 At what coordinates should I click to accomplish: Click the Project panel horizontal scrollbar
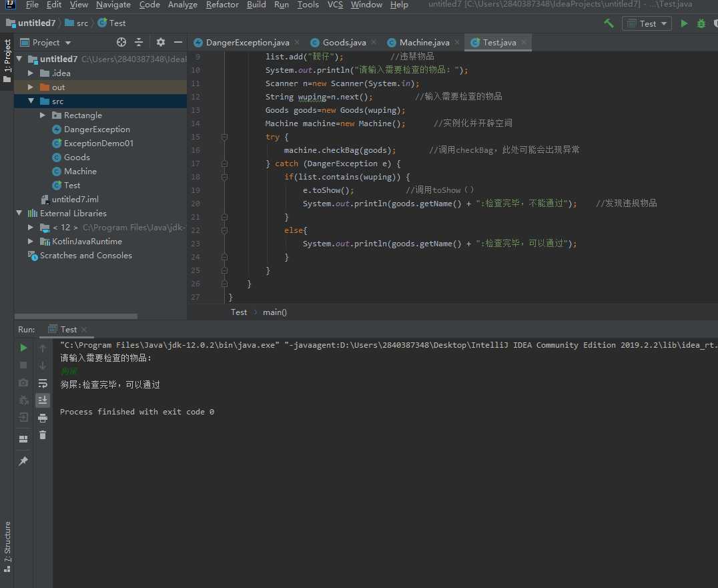(76, 316)
